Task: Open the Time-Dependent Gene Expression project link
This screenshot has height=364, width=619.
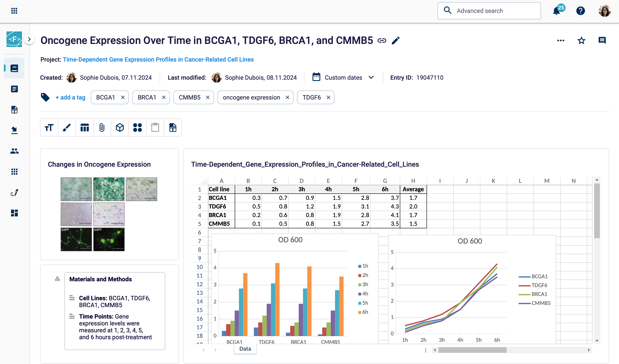Action: click(158, 59)
